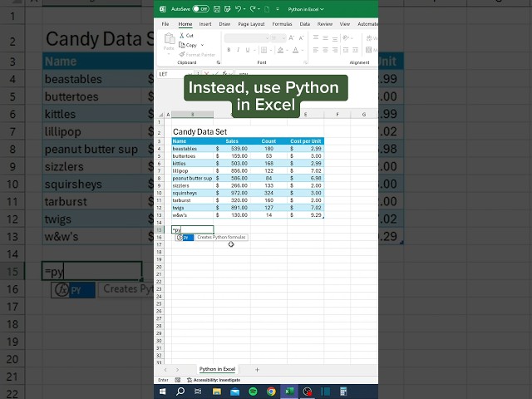Click Accessibility: Investigate in status bar
Screen dimensions: 532x399
coord(214,380)
